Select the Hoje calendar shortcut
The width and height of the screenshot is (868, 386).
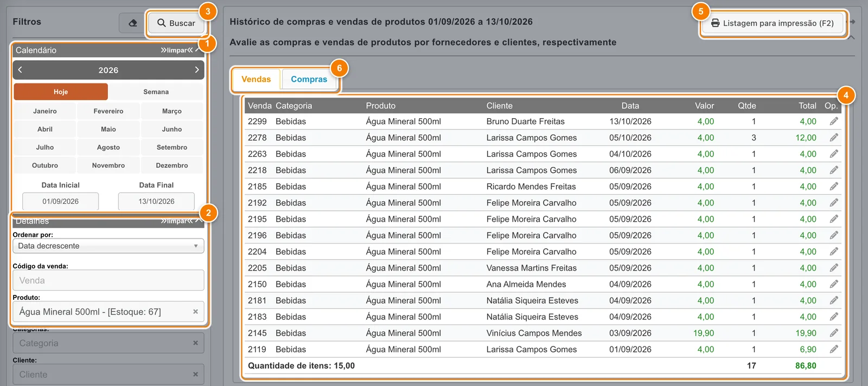point(61,92)
